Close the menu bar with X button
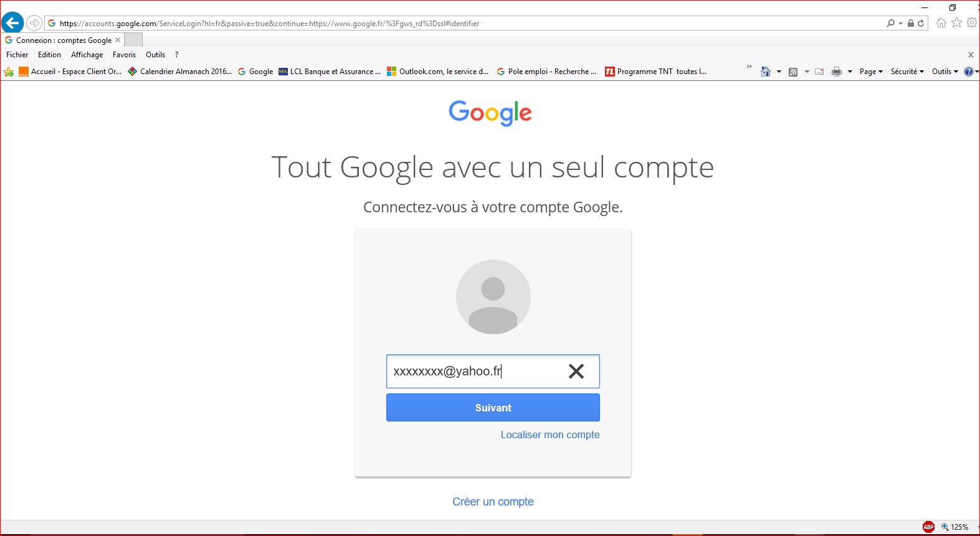The width and height of the screenshot is (980, 536). point(971,55)
